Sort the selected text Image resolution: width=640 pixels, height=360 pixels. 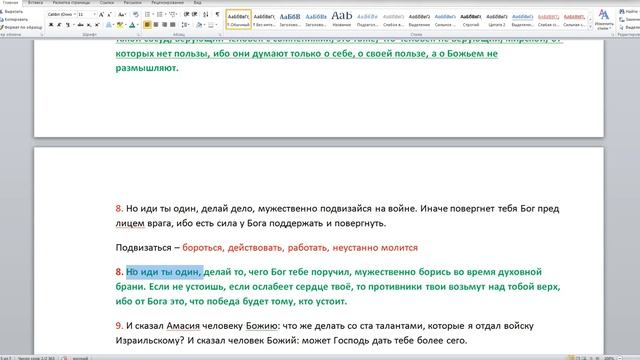click(x=206, y=15)
